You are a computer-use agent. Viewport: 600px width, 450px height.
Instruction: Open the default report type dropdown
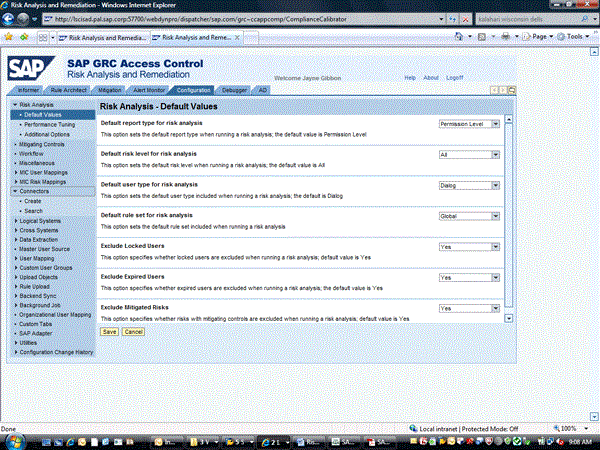pos(495,125)
